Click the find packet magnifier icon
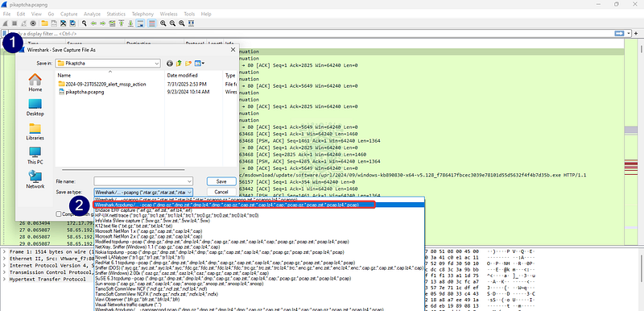This screenshot has height=311, width=644. point(85,23)
